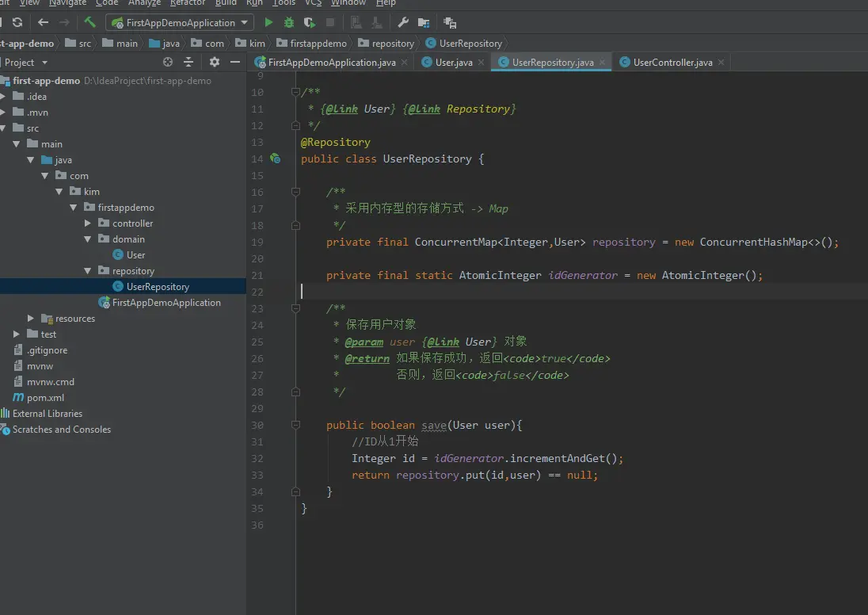This screenshot has height=615, width=868.
Task: Click the Build project hammer icon
Action: pyautogui.click(x=90, y=22)
